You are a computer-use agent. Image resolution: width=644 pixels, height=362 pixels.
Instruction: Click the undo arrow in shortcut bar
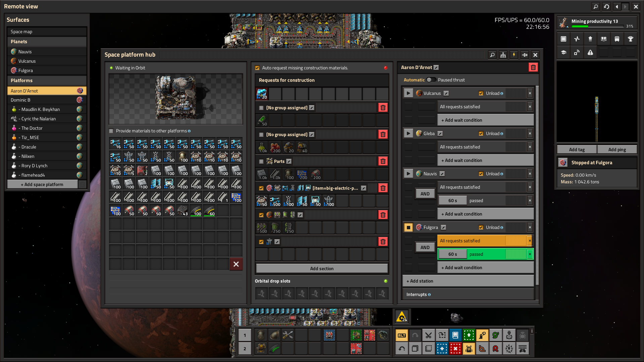click(x=401, y=349)
